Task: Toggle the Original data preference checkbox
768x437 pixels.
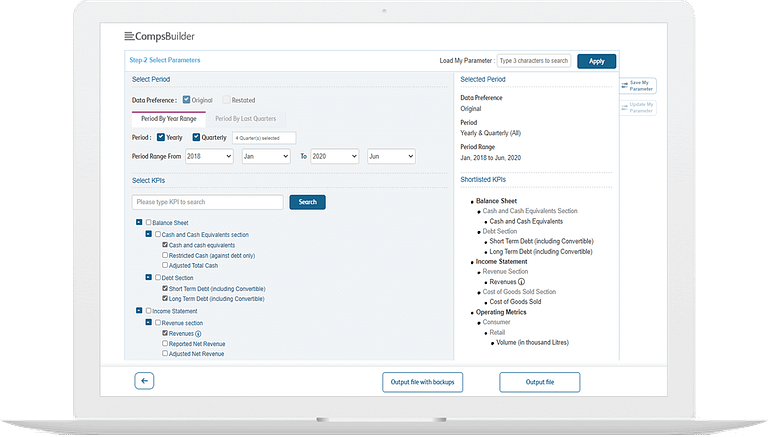Action: coord(186,99)
